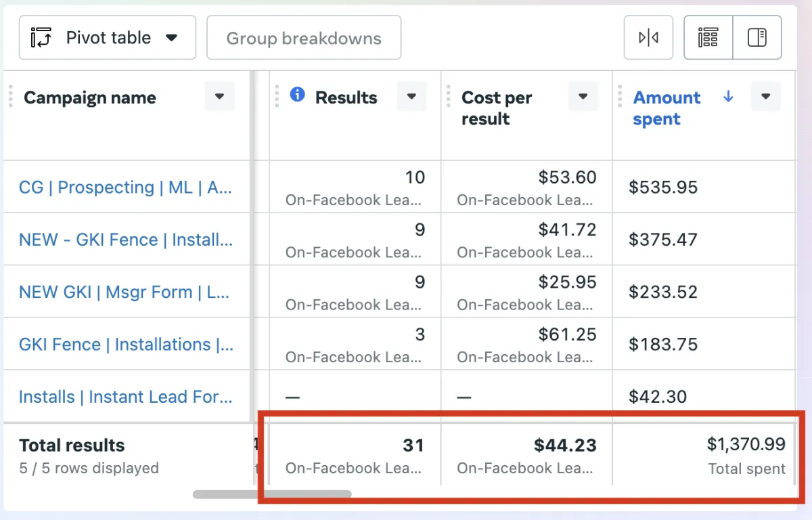The width and height of the screenshot is (812, 520).
Task: Open the Pivot table dropdown
Action: pyautogui.click(x=172, y=38)
